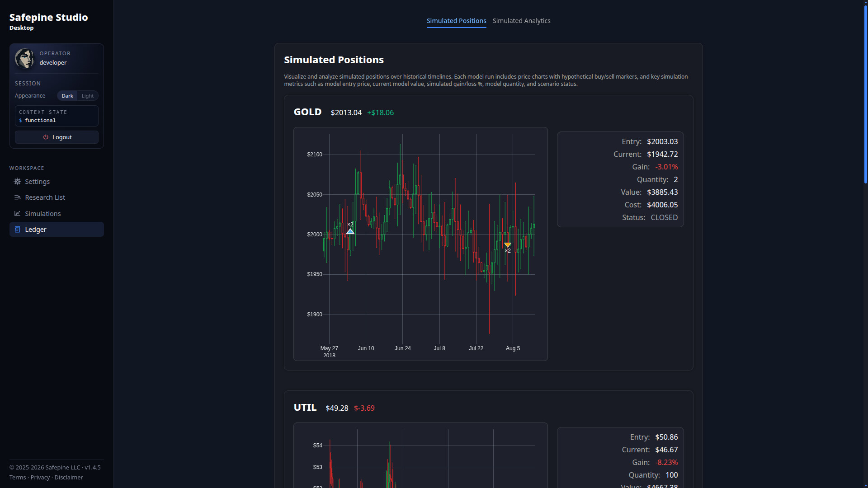Viewport: 868px width, 488px height.
Task: Switch appearance to Light
Action: coord(88,96)
